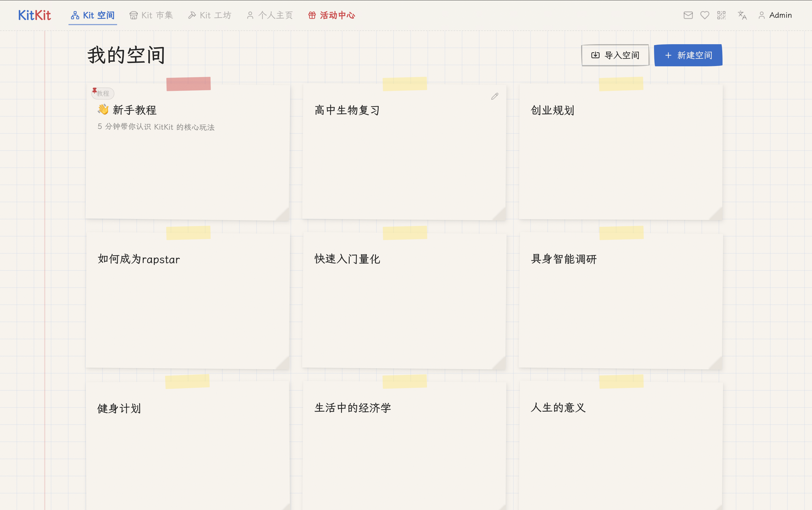
Task: Click the 我的空间 page heading
Action: (x=126, y=55)
